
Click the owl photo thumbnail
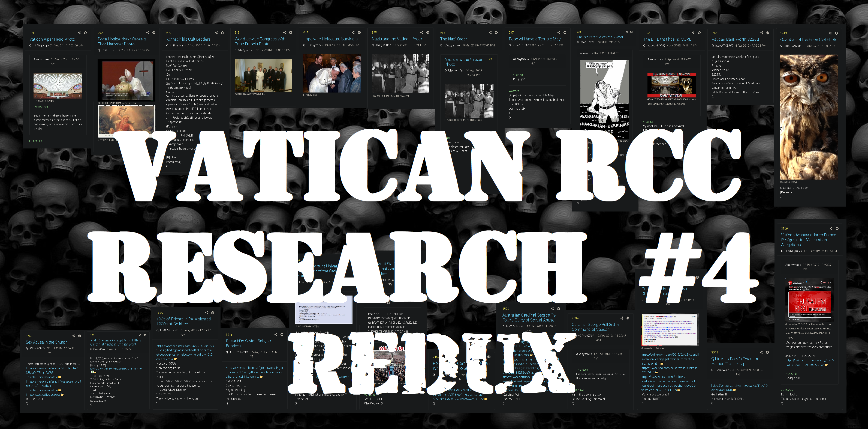click(809, 117)
